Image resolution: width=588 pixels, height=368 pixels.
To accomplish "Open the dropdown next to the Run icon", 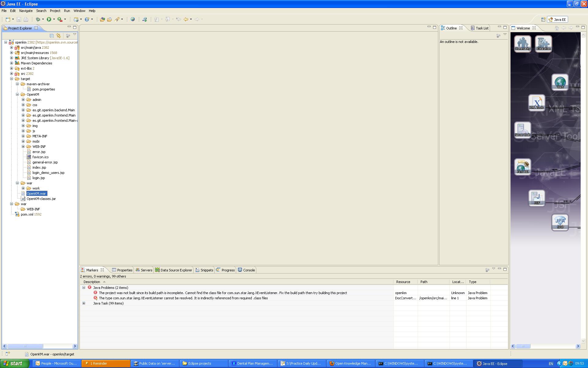I will pyautogui.click(x=54, y=19).
